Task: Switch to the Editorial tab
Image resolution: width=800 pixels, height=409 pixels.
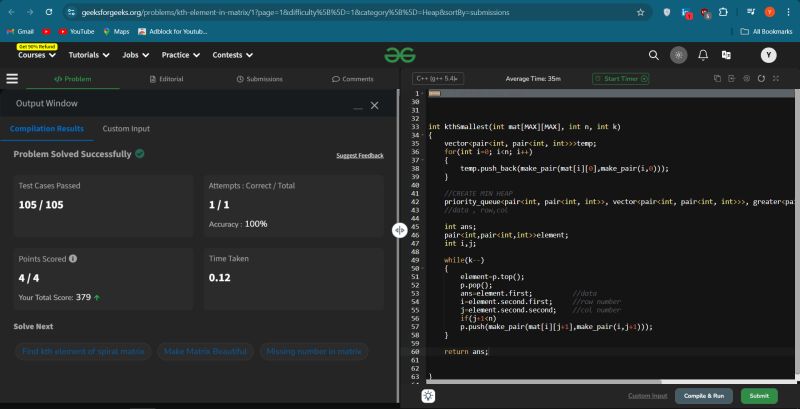Action: tap(166, 78)
